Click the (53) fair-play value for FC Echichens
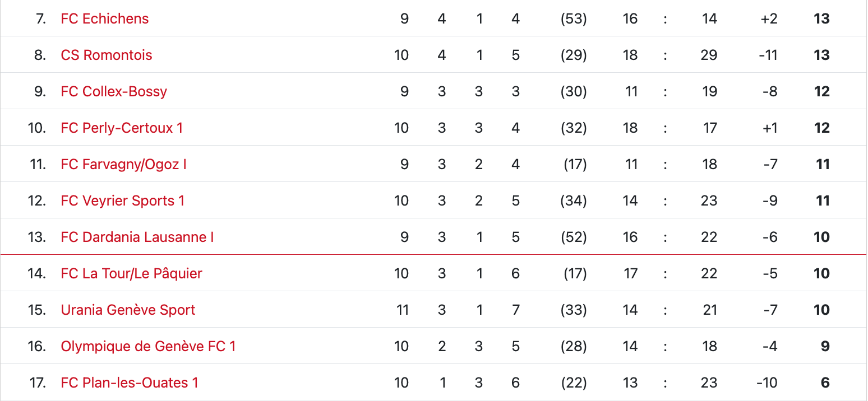Screen dimensions: 868x401 574,18
